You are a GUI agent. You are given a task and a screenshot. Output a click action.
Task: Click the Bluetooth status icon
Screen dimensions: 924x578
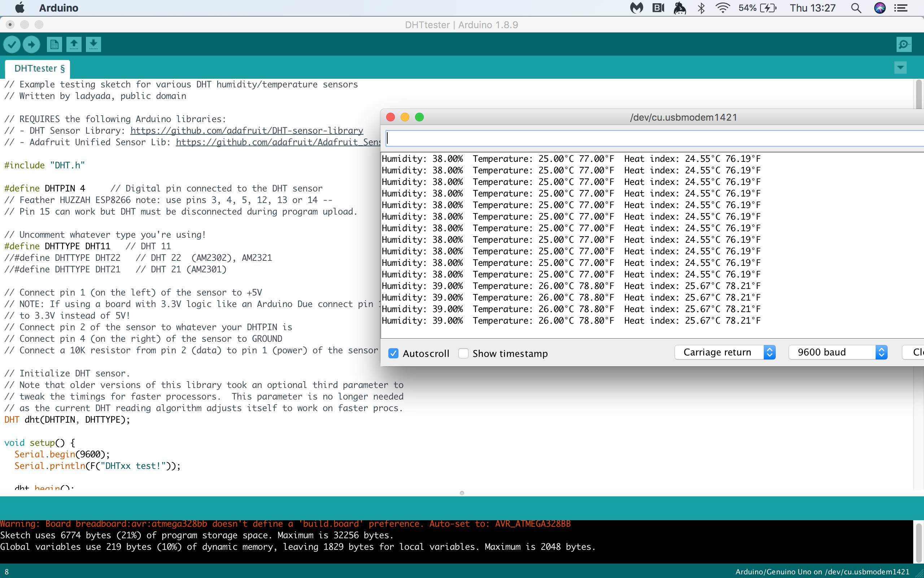point(701,8)
